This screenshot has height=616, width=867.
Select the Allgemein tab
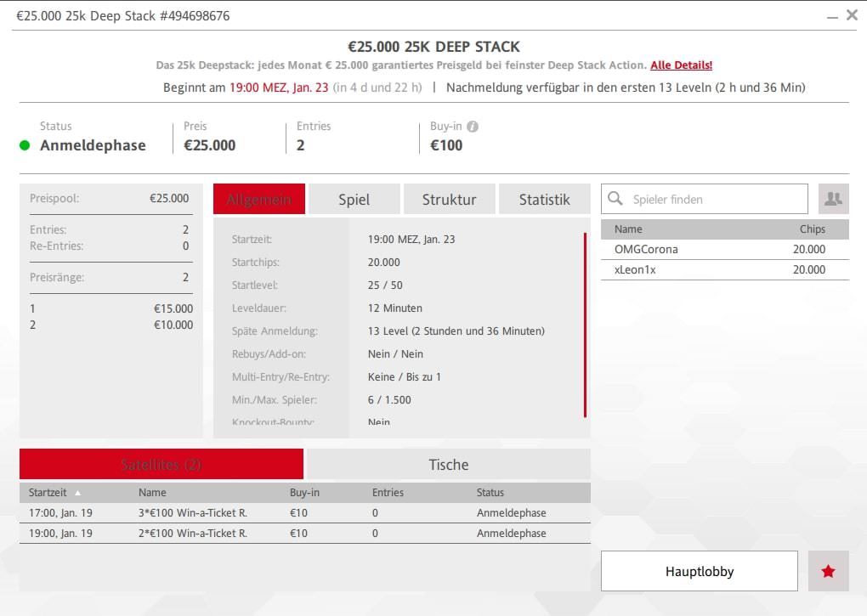point(259,200)
